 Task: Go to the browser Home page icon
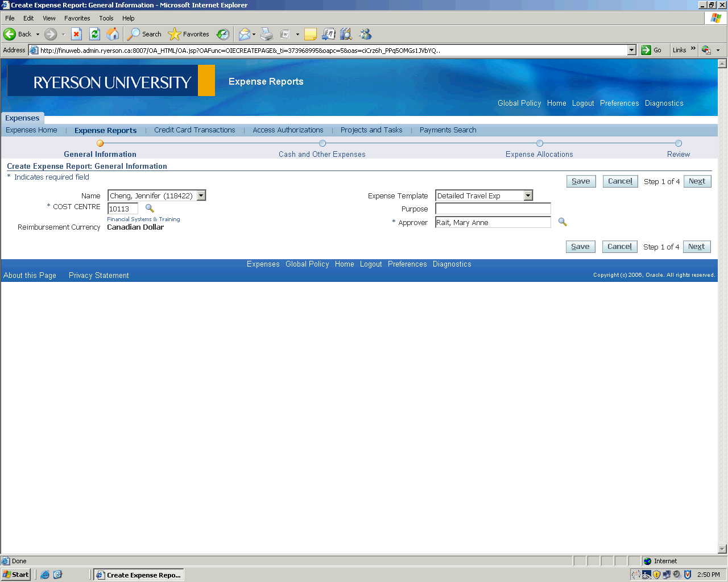(113, 34)
